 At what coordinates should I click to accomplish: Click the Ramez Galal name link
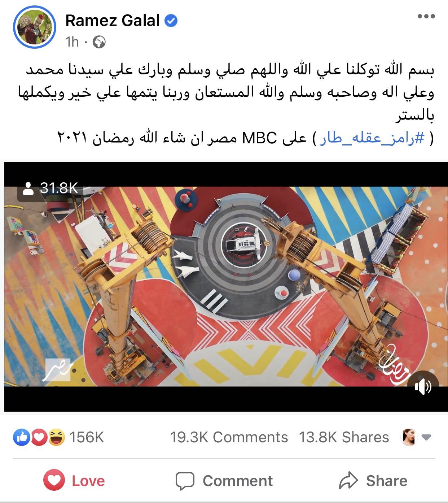pyautogui.click(x=113, y=21)
